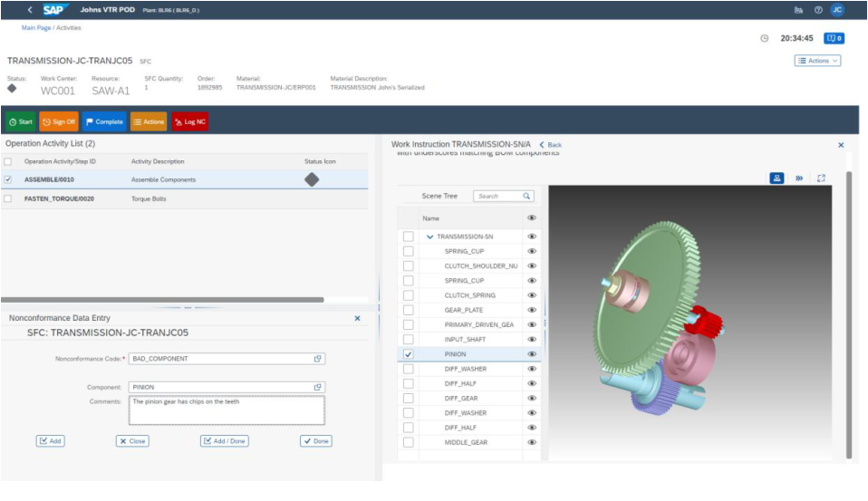Image resolution: width=868 pixels, height=501 pixels.
Task: Collapse the TRANSMISSION-SN tree node
Action: 429,236
